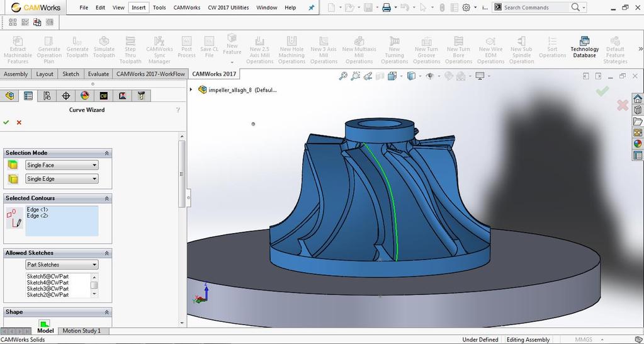Open the CAMWorks feature tree tab
The width and height of the screenshot is (644, 344).
103,96
